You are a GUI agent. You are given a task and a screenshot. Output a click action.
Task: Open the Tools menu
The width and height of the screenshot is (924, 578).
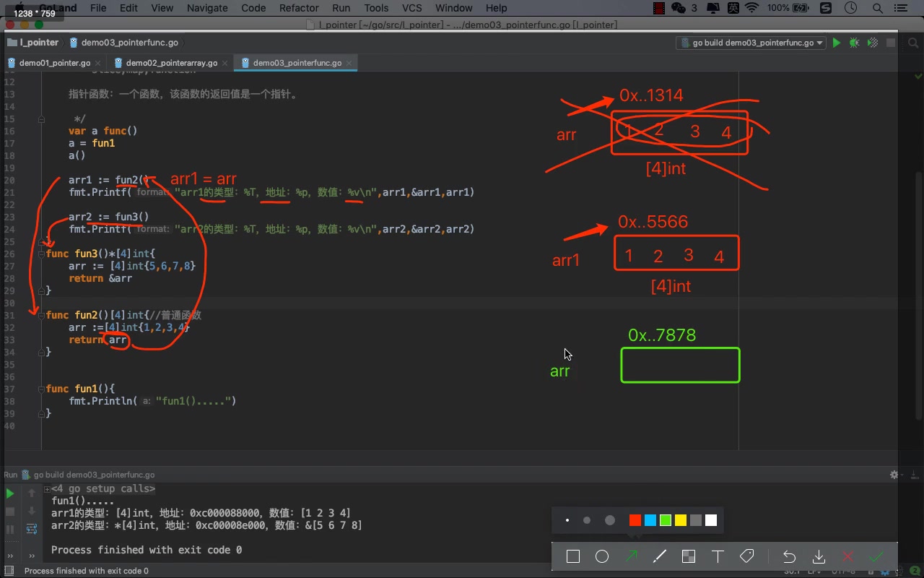click(x=376, y=8)
